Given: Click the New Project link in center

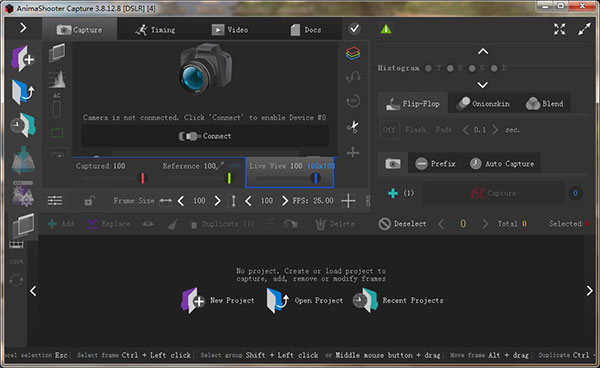Looking at the screenshot, I should point(217,300).
